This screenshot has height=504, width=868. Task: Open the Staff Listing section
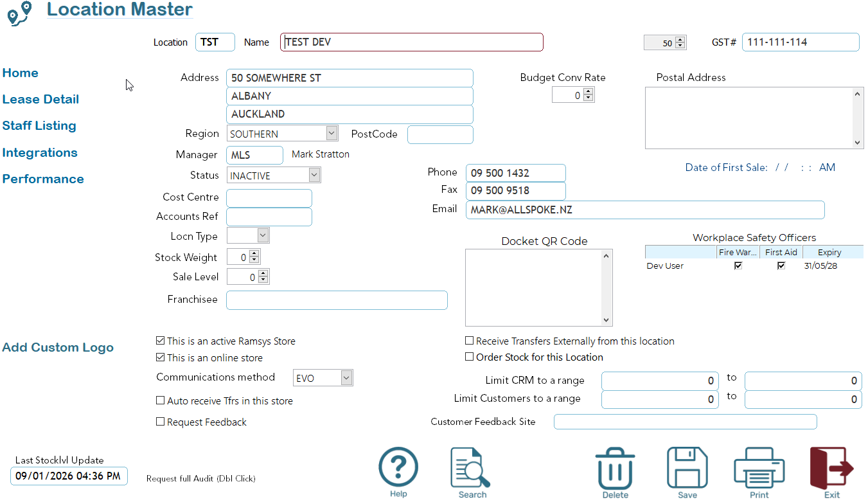39,125
